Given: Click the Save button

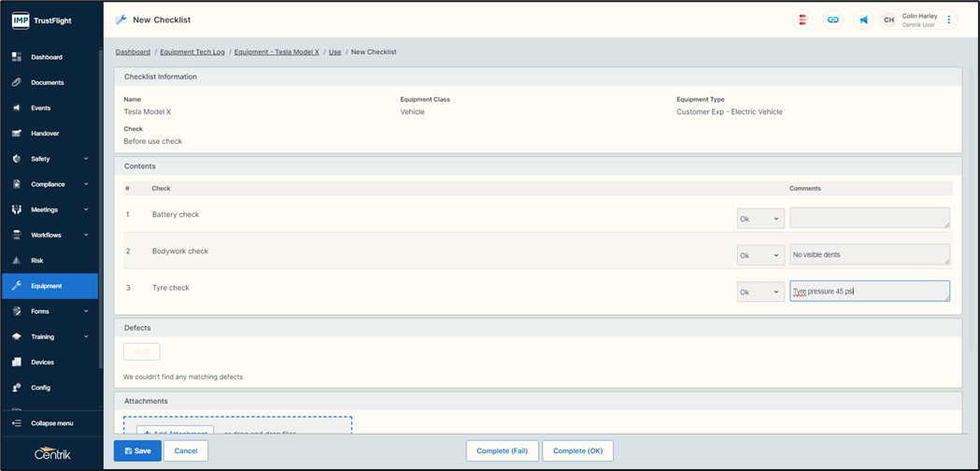Looking at the screenshot, I should click(x=137, y=450).
